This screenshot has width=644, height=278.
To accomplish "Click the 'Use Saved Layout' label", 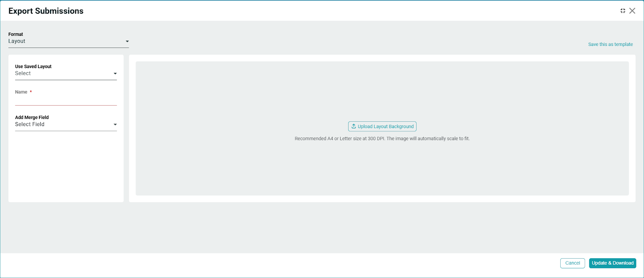I will click(x=33, y=66).
